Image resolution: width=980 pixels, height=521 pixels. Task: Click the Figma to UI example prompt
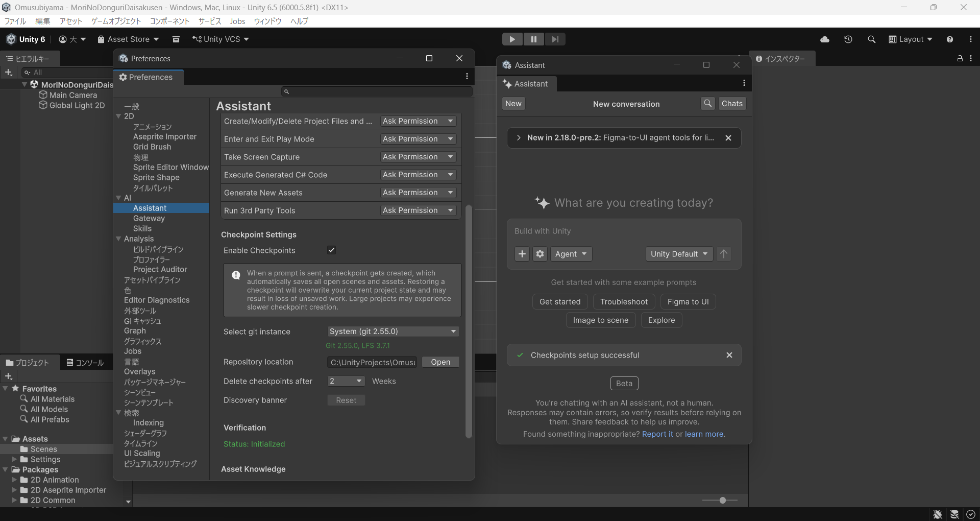(x=688, y=302)
